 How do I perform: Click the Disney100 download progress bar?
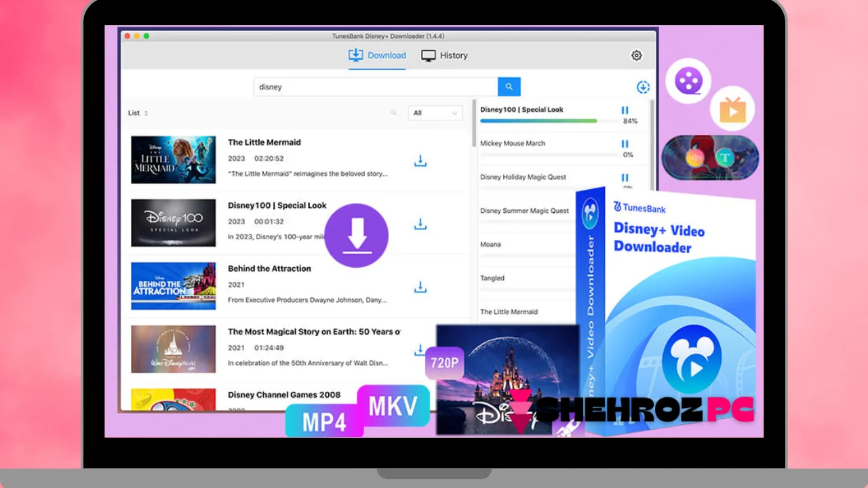549,121
